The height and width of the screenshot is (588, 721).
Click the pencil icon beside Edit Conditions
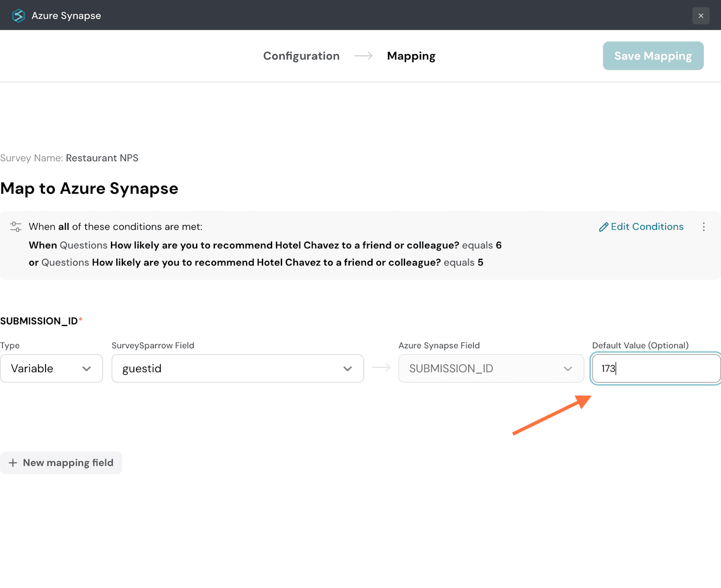pos(603,227)
